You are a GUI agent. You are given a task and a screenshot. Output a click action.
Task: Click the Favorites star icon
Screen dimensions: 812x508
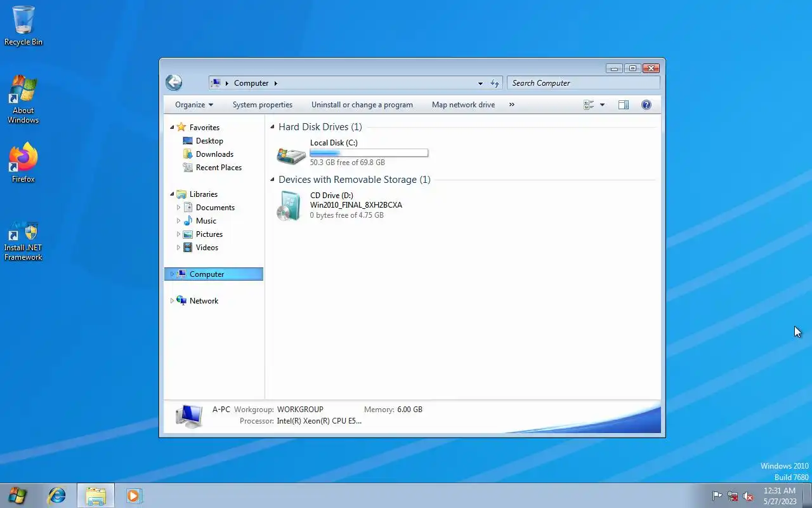181,127
